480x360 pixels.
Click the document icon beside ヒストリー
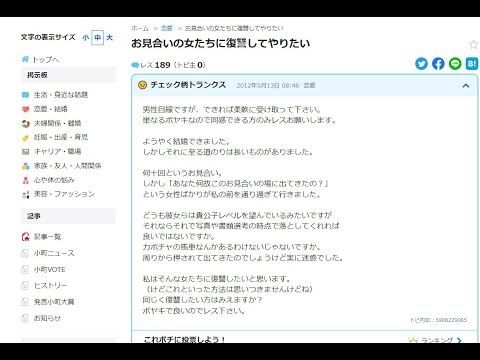point(25,286)
